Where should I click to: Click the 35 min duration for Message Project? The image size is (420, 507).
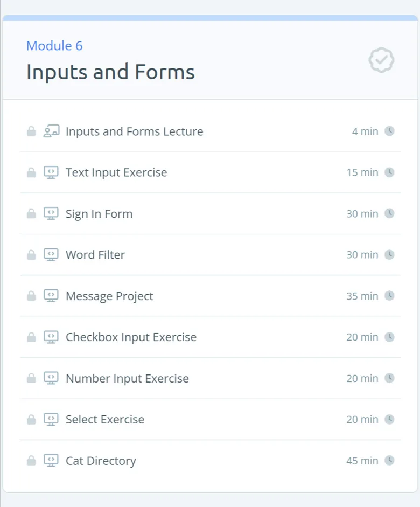click(x=362, y=296)
